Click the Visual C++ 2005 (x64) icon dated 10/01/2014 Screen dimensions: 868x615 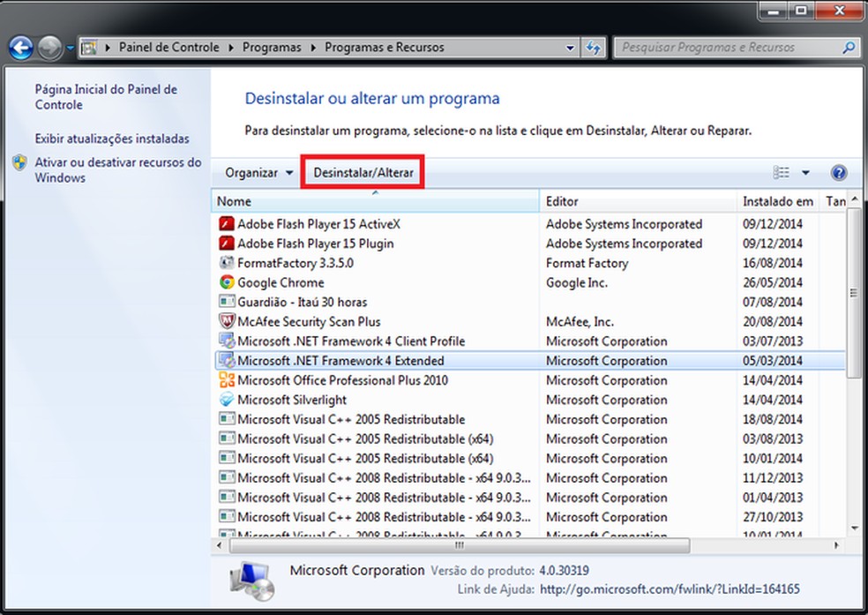[x=227, y=458]
